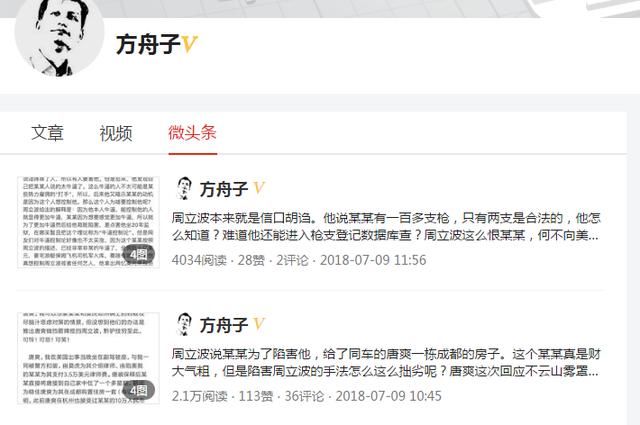Open the thumbnail of the 10:45 post
The width and height of the screenshot is (640, 425).
click(x=88, y=358)
